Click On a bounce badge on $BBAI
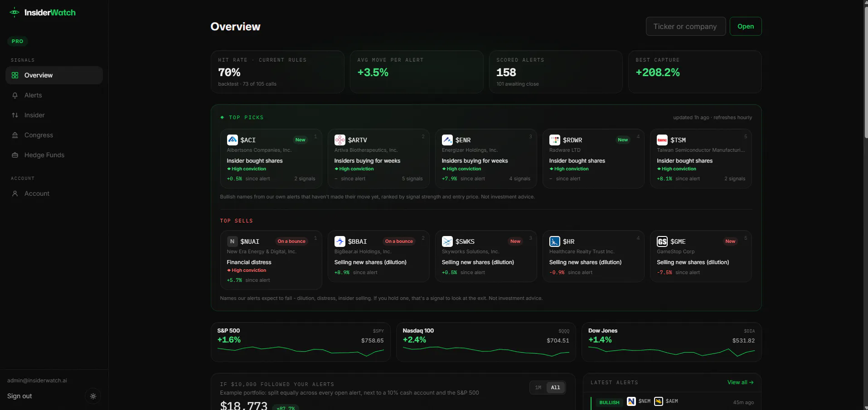 pyautogui.click(x=399, y=241)
